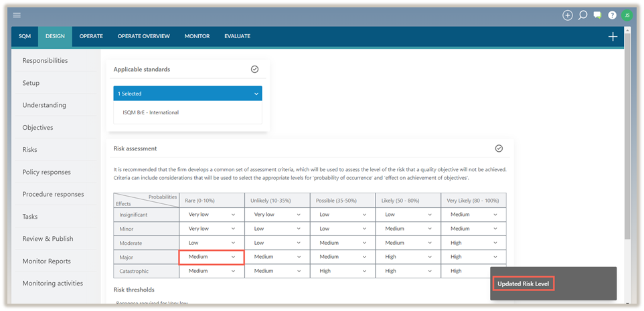
Task: Dismiss the Updated Risk Level notification
Action: pyautogui.click(x=526, y=284)
